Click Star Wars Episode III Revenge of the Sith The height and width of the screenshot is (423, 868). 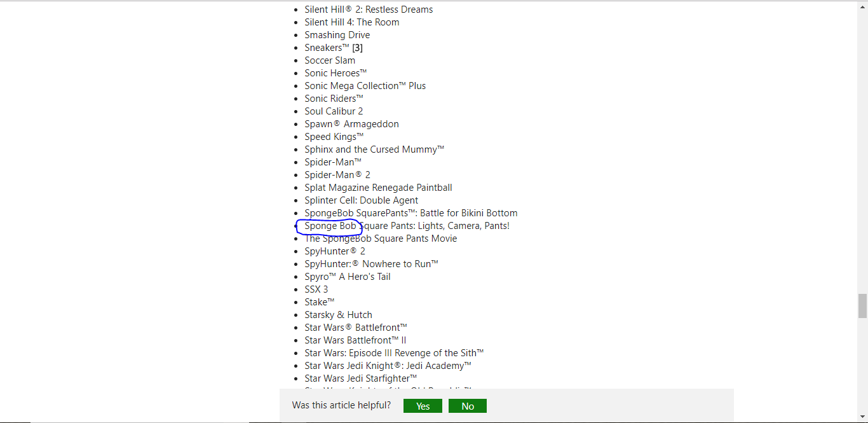(395, 353)
